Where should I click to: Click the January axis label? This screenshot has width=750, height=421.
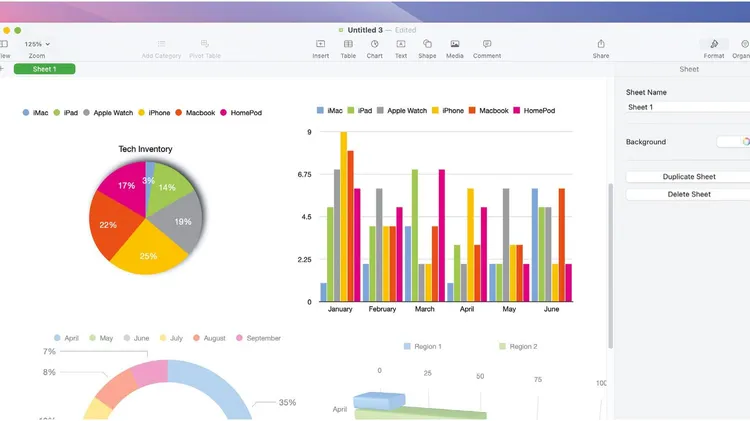tap(340, 309)
